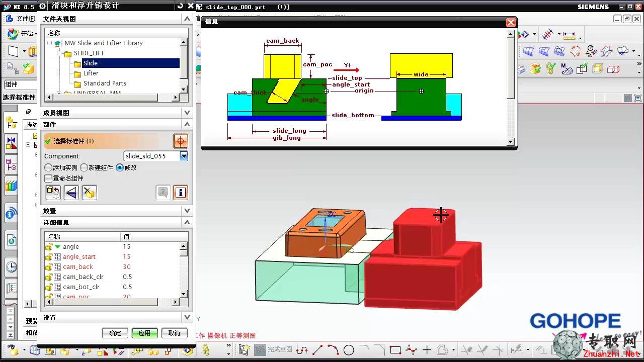Click the chain link checkmark icon
The image size is (644, 362).
tap(551, 68)
